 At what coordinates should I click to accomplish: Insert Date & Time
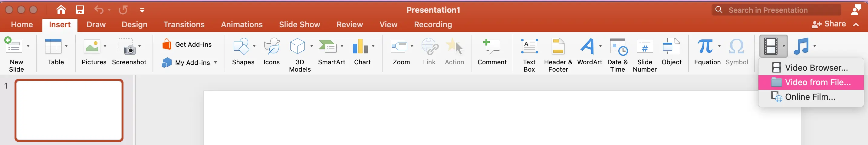tap(618, 55)
